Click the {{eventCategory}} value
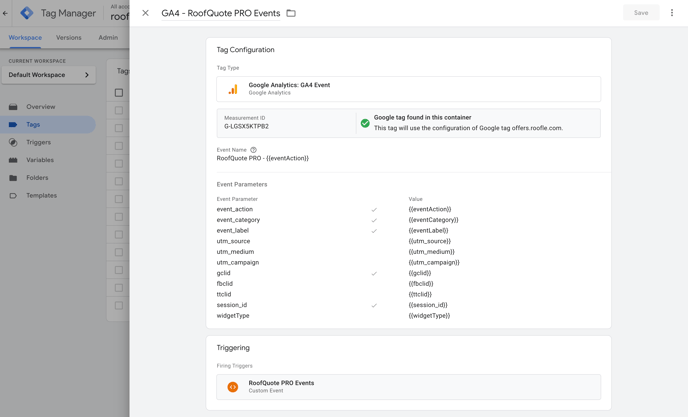Screen dimensions: 688x417 (434, 220)
